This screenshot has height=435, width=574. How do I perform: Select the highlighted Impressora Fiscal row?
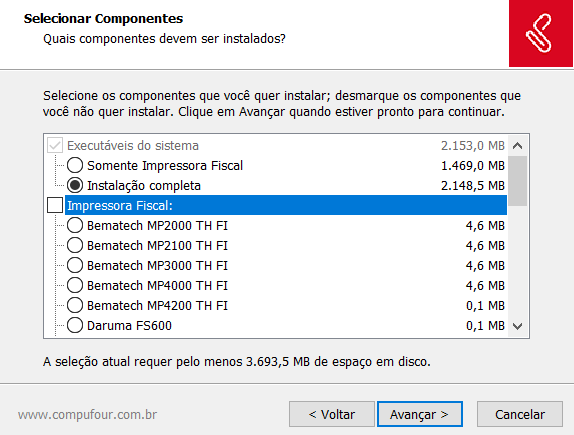pos(286,205)
